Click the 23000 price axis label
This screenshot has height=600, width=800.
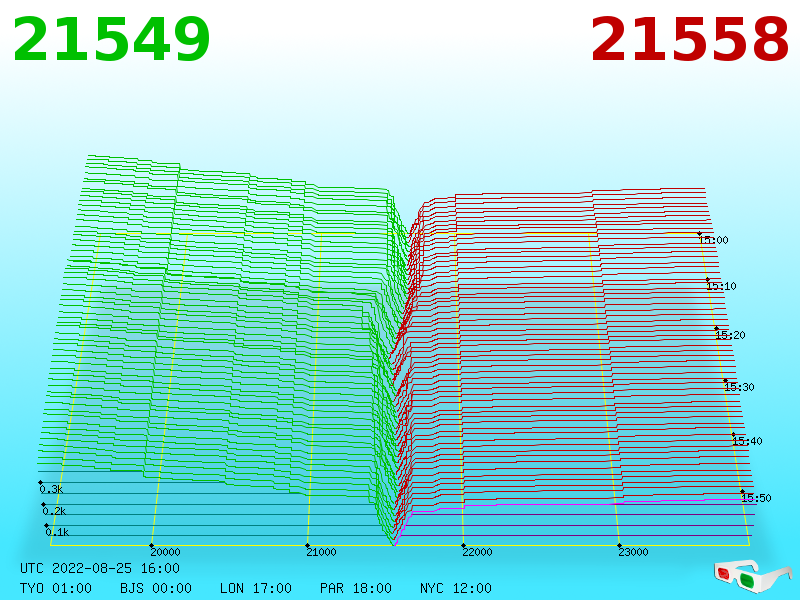pos(634,552)
